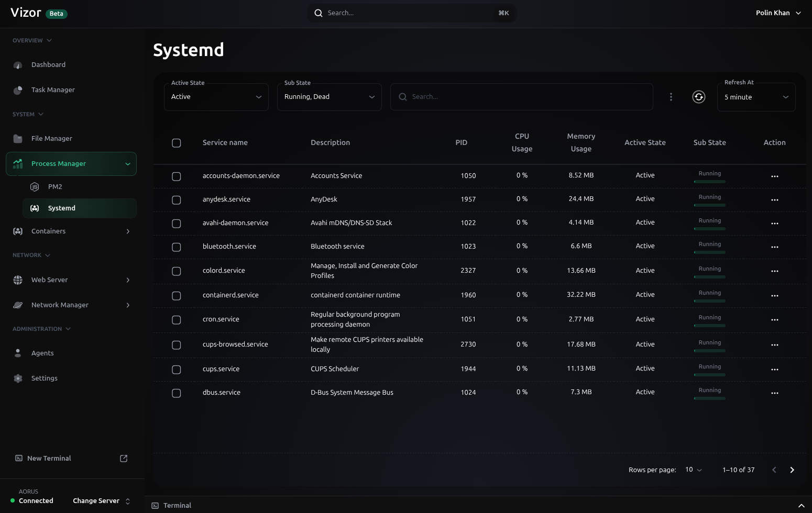Viewport: 812px width, 513px height.
Task: Expand the Network Manager submenu arrow
Action: pyautogui.click(x=128, y=305)
